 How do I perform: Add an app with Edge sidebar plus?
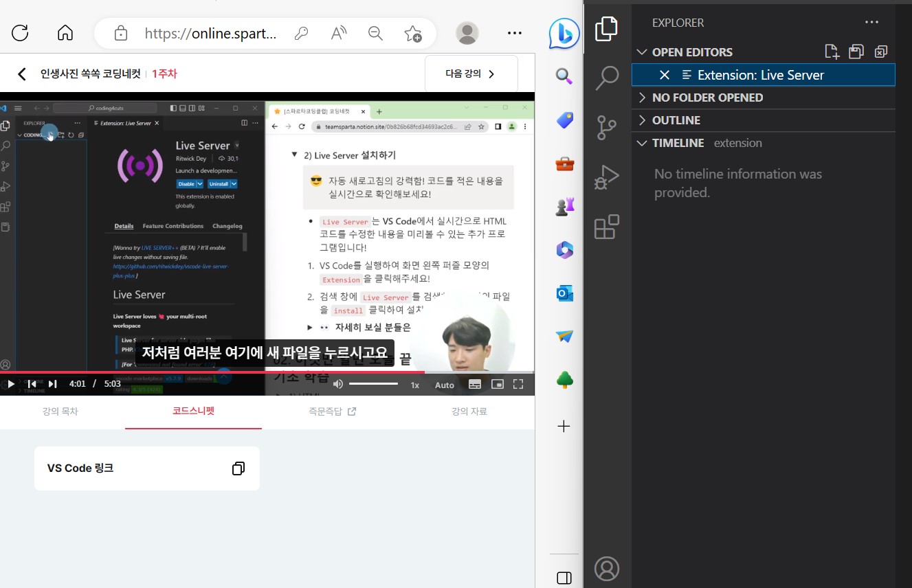click(564, 427)
